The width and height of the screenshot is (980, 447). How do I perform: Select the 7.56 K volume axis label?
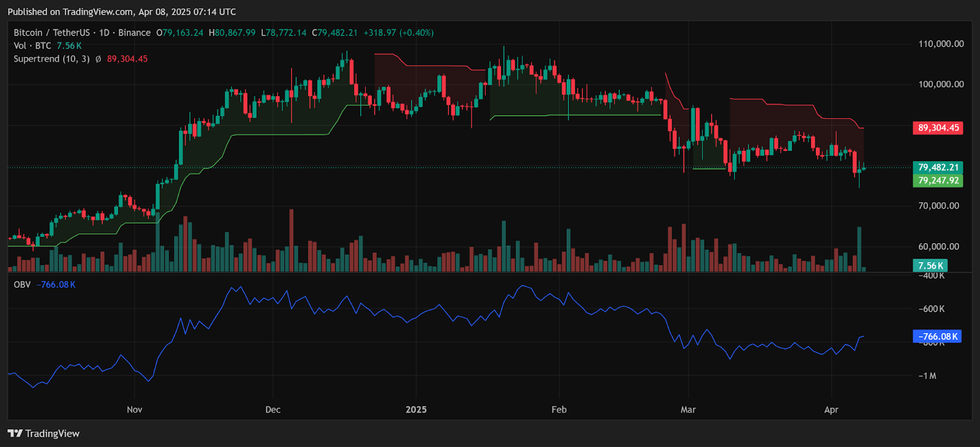click(x=930, y=266)
